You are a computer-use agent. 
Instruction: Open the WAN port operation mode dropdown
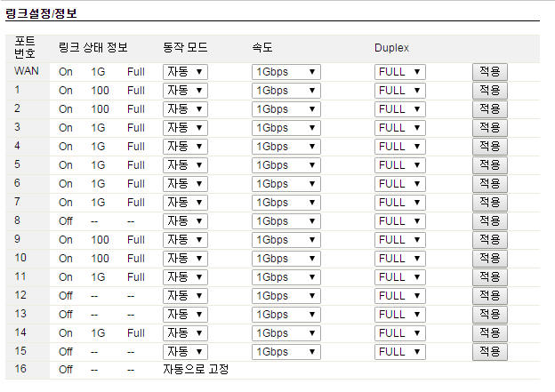pos(185,72)
